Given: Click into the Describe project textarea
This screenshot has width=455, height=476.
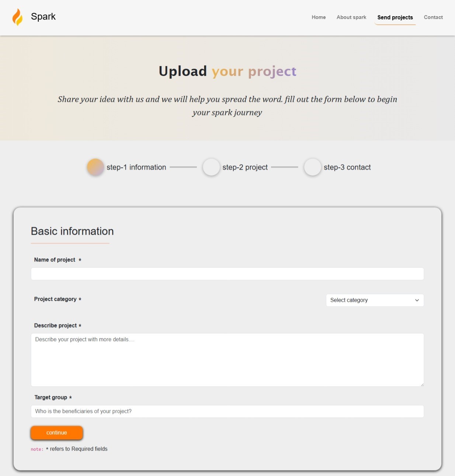Looking at the screenshot, I should point(227,360).
